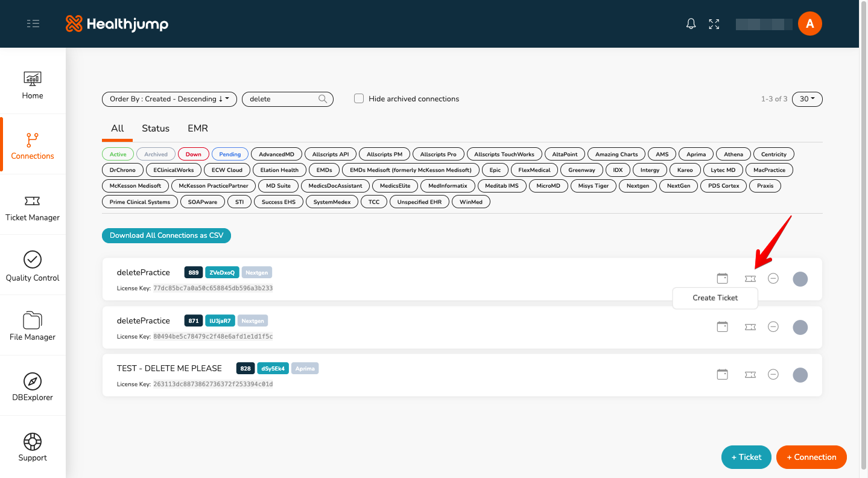
Task: Expand the Order By Created Descending dropdown
Action: [169, 99]
